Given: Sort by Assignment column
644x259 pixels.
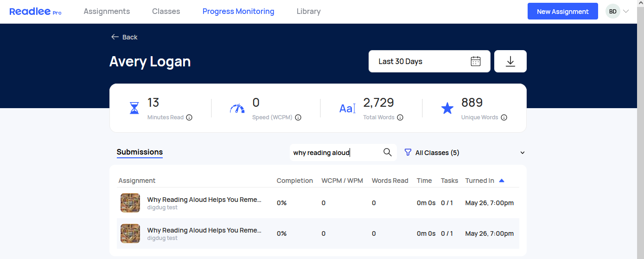Looking at the screenshot, I should click(x=137, y=181).
